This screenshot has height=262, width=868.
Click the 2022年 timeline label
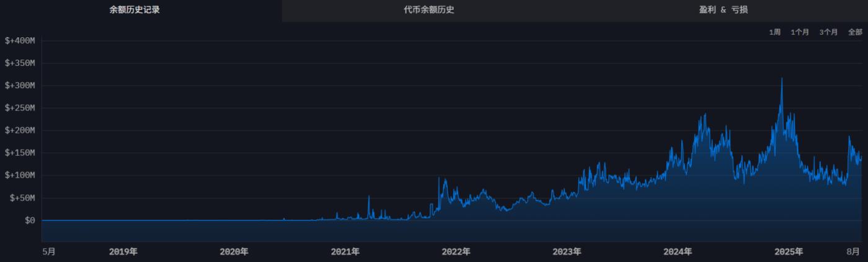(456, 251)
